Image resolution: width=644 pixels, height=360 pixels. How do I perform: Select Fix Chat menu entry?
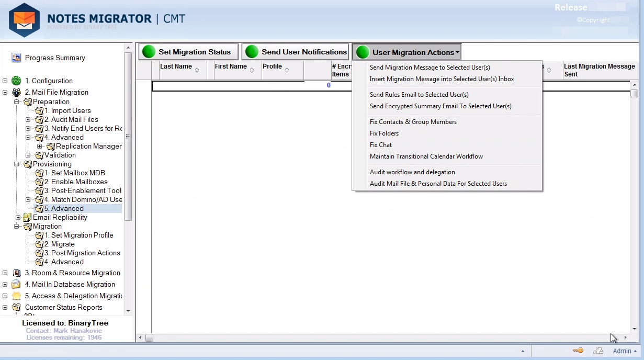(x=381, y=145)
